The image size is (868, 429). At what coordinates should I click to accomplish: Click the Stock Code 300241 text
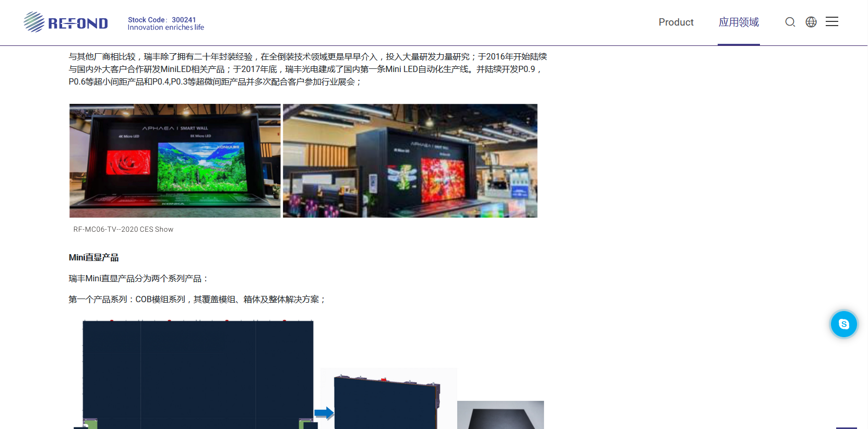click(x=162, y=20)
